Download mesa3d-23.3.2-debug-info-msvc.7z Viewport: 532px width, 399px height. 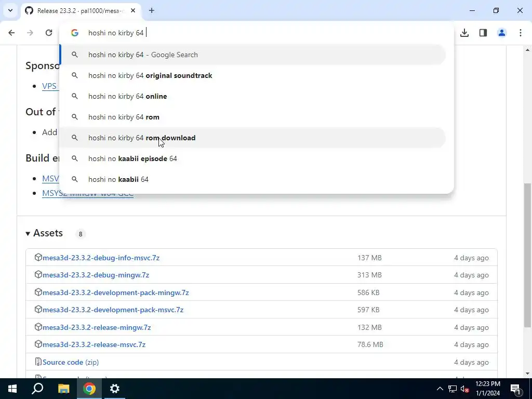[x=101, y=258]
